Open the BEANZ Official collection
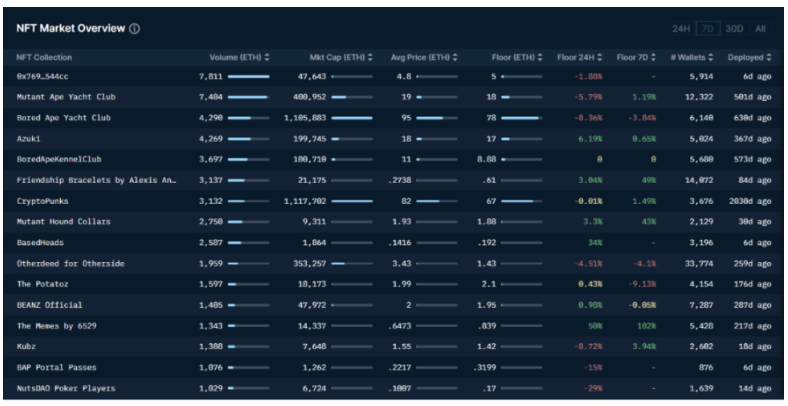Screen dimensions: 788x406 (x=49, y=305)
